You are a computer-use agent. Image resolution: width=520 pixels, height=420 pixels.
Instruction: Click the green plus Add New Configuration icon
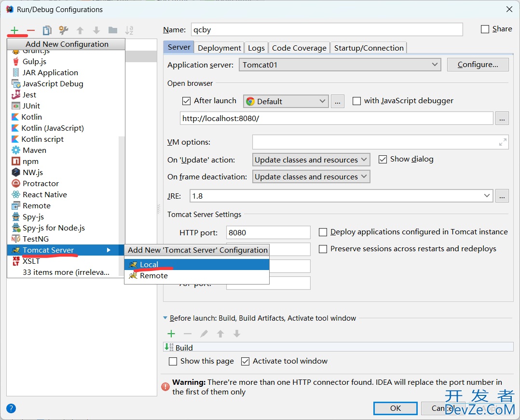click(14, 30)
